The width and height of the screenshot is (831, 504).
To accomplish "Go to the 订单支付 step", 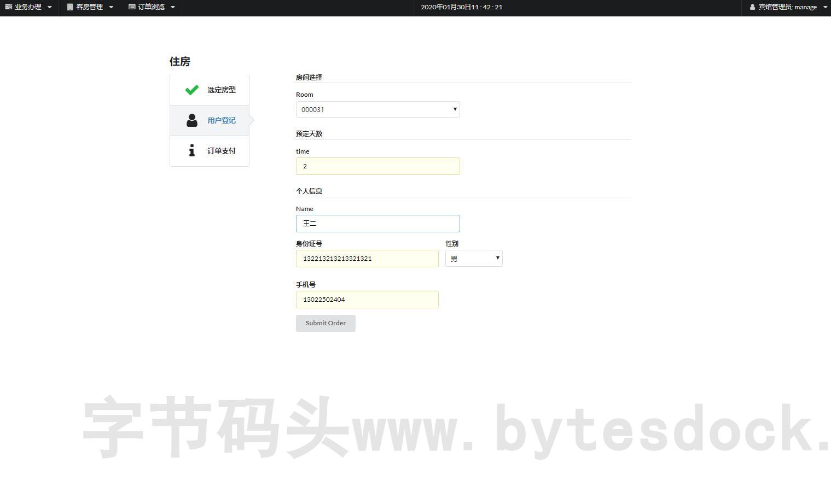I will [x=210, y=151].
